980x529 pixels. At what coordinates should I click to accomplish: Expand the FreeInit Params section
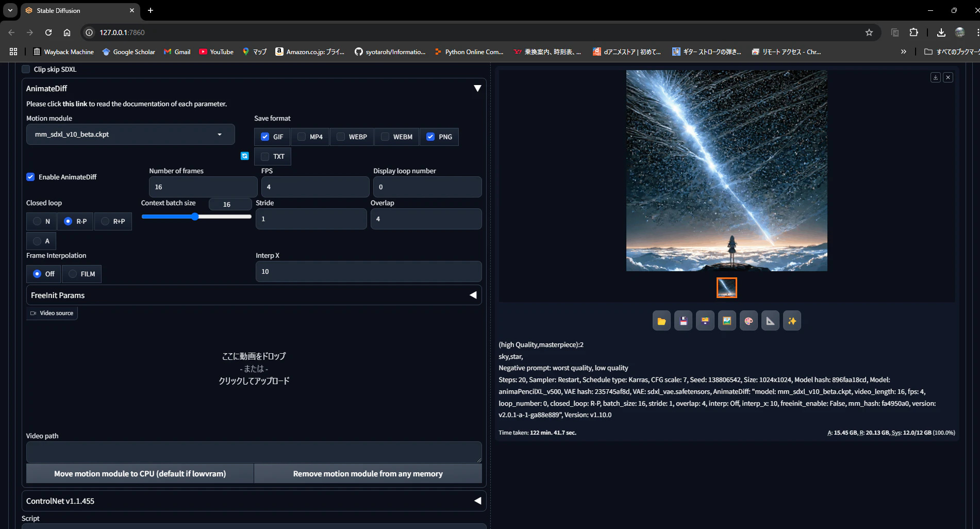[x=254, y=295]
